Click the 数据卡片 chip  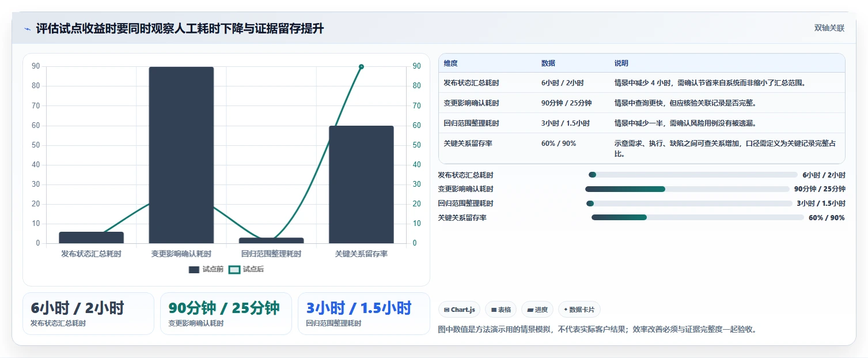[x=579, y=310]
